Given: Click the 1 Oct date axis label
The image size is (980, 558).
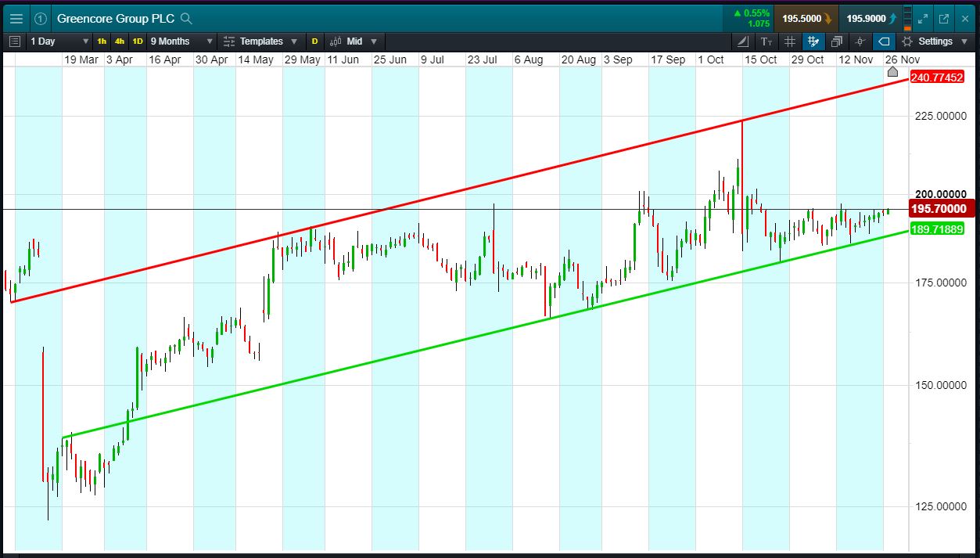Looking at the screenshot, I should click(712, 59).
